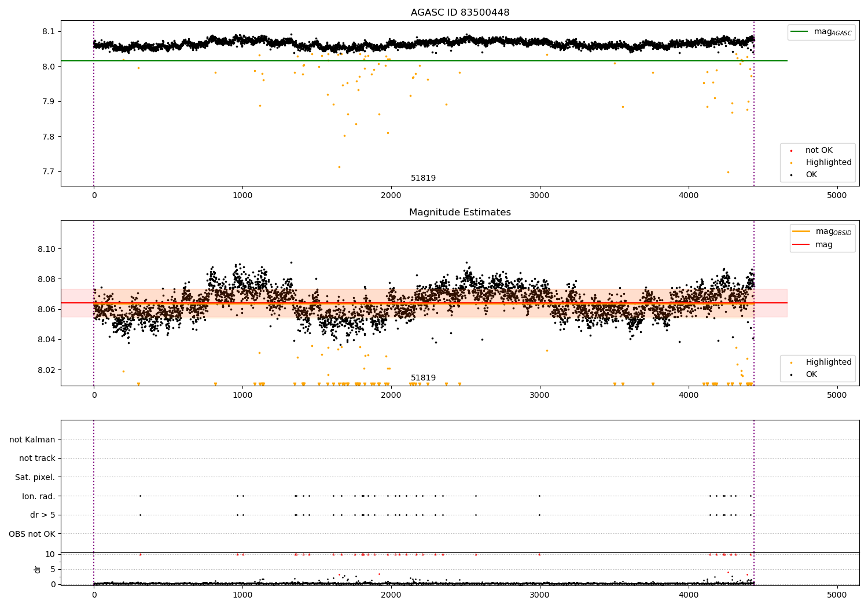Click the 'not Kalman' row label
The image size is (868, 608).
pyautogui.click(x=32, y=440)
